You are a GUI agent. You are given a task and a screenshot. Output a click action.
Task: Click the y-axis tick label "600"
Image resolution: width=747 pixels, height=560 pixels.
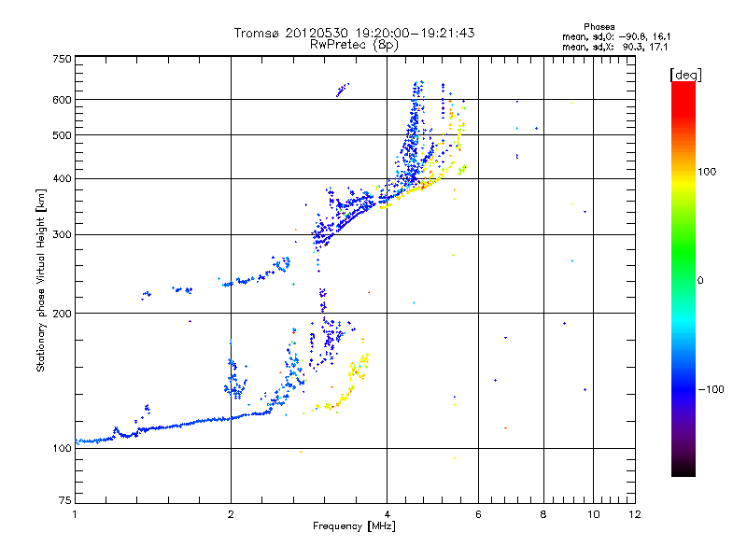coord(62,100)
